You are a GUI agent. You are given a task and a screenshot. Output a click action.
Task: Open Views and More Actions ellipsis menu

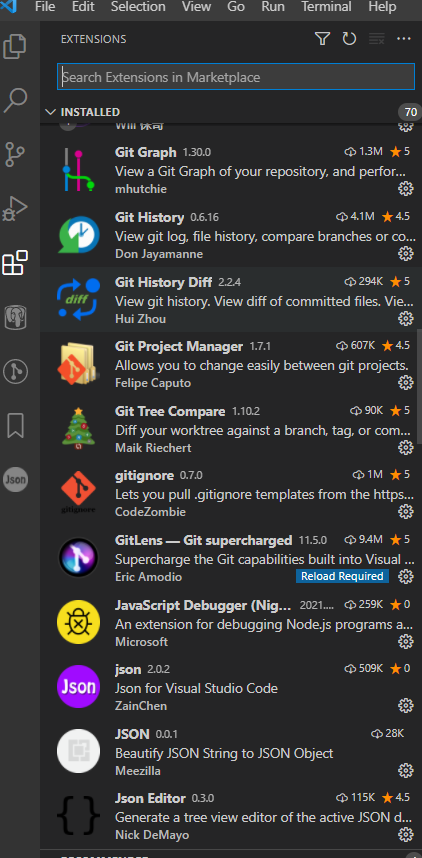point(403,39)
